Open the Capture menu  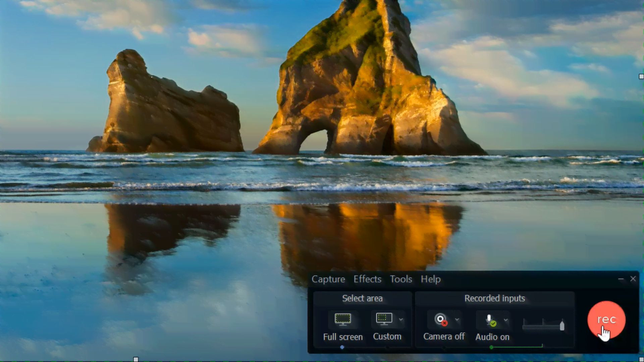click(x=328, y=279)
